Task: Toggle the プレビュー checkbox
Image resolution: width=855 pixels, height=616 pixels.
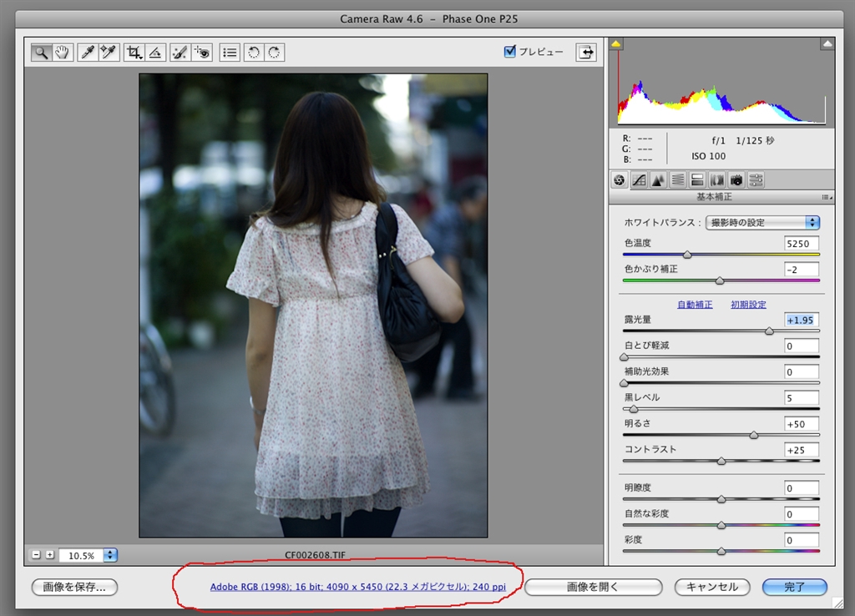Action: pos(510,51)
